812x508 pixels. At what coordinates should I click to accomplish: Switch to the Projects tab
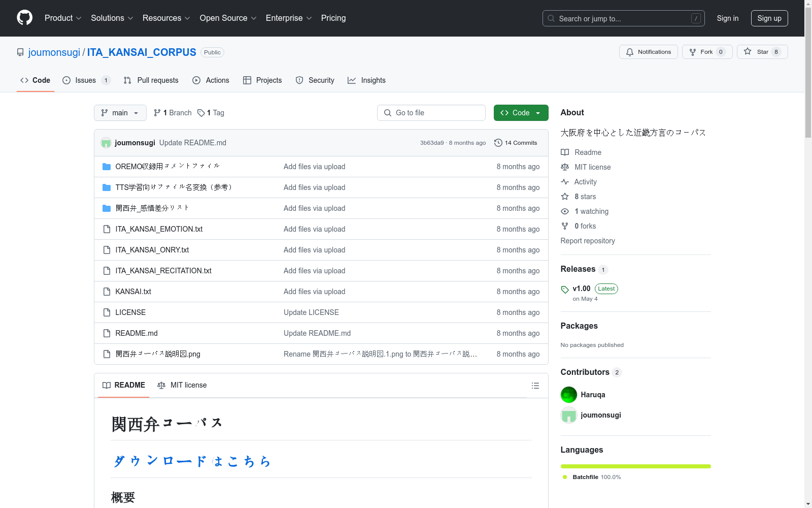[x=262, y=80]
